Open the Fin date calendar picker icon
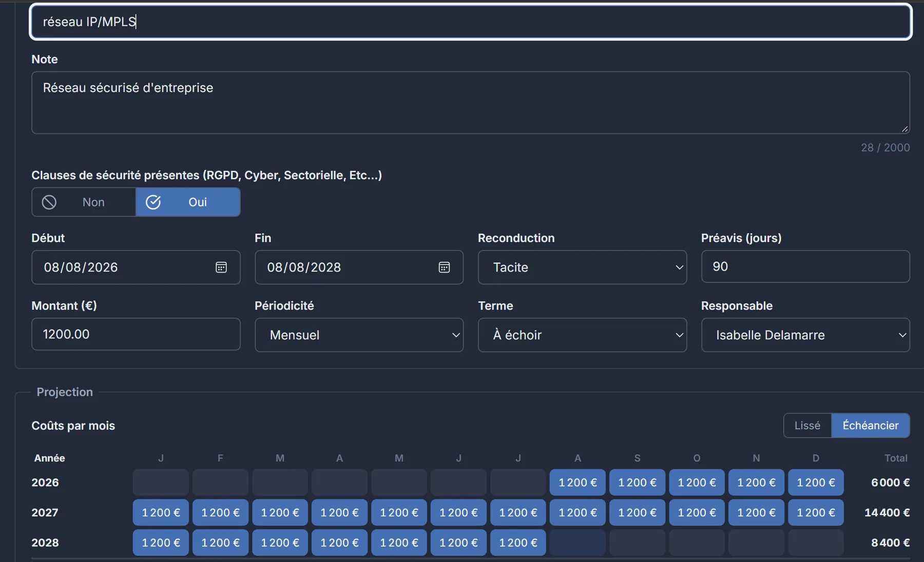Viewport: 924px width, 562px height. [x=445, y=267]
